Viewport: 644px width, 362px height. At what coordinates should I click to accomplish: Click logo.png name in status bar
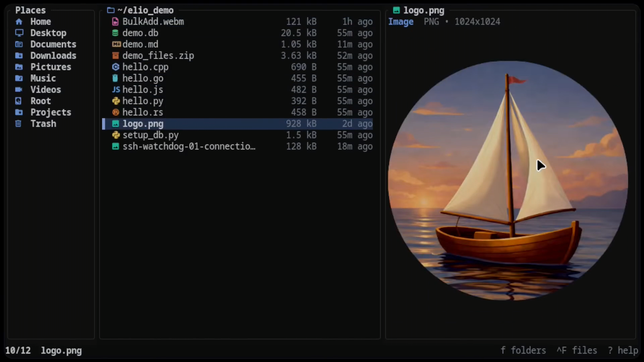(61, 351)
